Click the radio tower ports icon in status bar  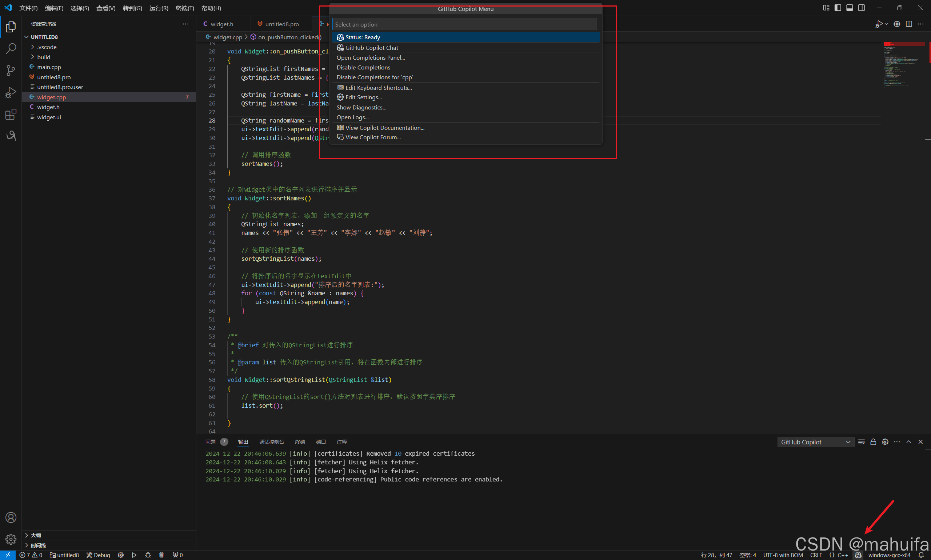(x=177, y=555)
